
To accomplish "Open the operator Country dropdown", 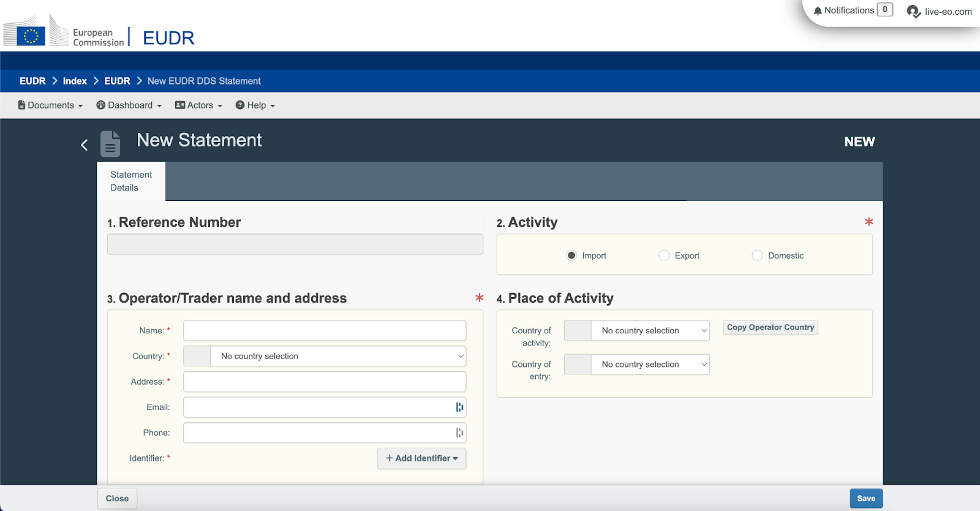I will pyautogui.click(x=338, y=356).
